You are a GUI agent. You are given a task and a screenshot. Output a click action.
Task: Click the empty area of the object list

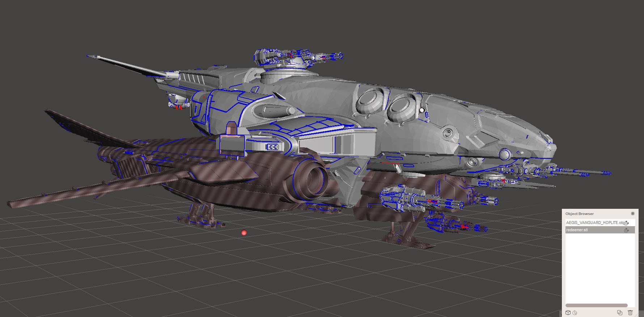[600, 268]
